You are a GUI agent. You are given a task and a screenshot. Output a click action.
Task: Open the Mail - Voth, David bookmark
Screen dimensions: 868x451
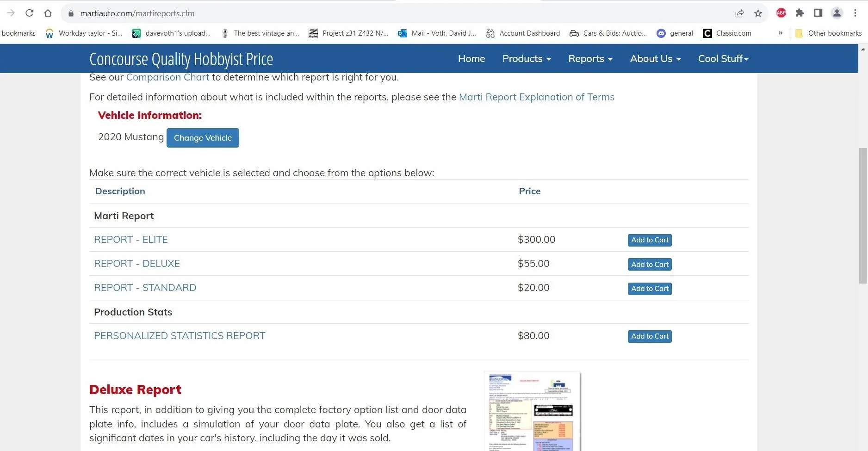[437, 33]
